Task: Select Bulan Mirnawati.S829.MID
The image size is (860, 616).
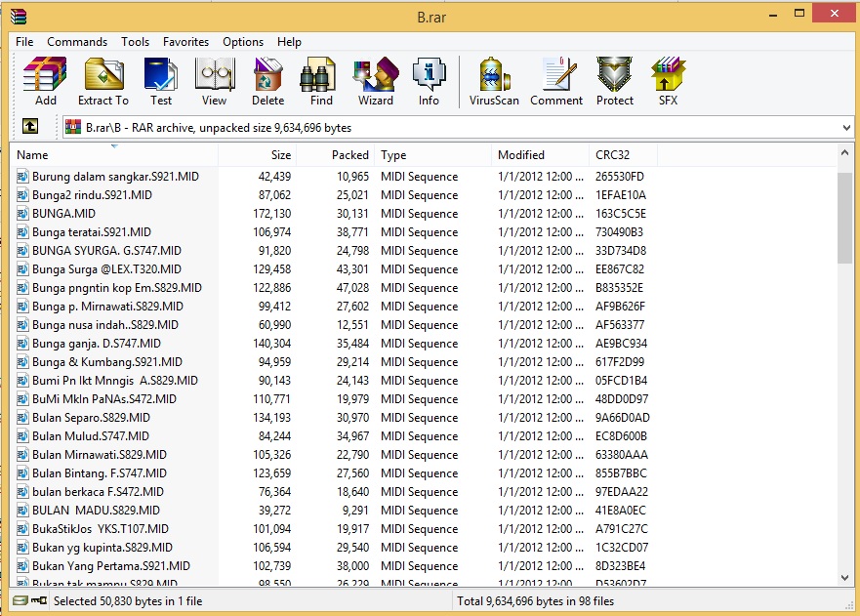Action: pos(100,455)
